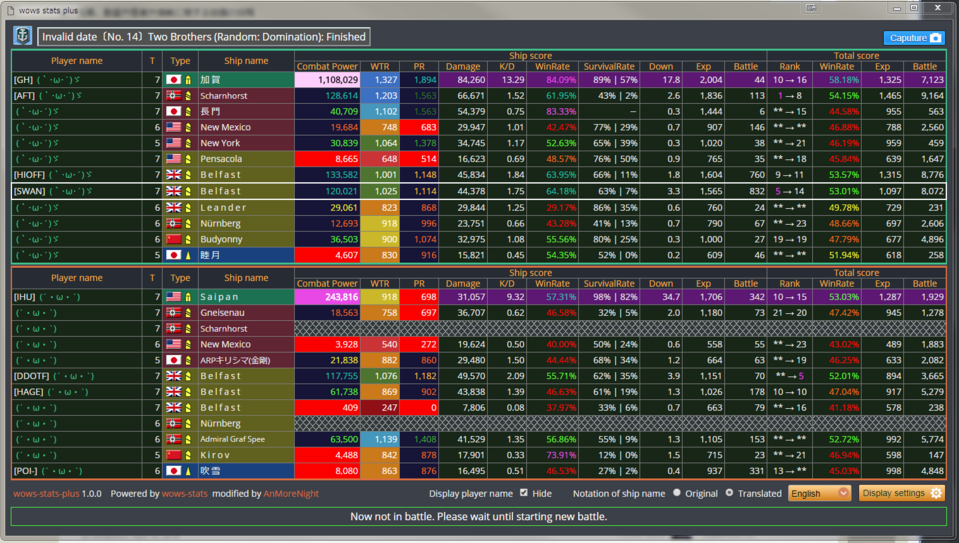This screenshot has width=959, height=543.
Task: Select the Original ship name notation
Action: 676,492
